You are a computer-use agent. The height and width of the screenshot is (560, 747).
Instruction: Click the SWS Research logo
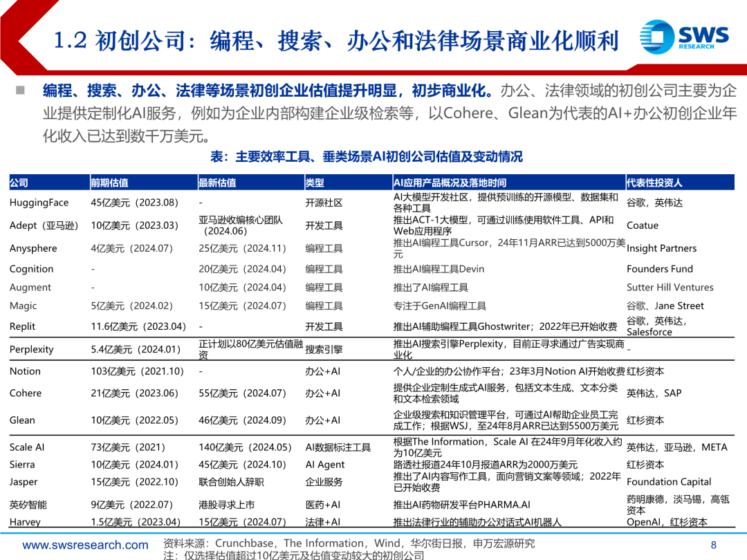click(x=684, y=37)
